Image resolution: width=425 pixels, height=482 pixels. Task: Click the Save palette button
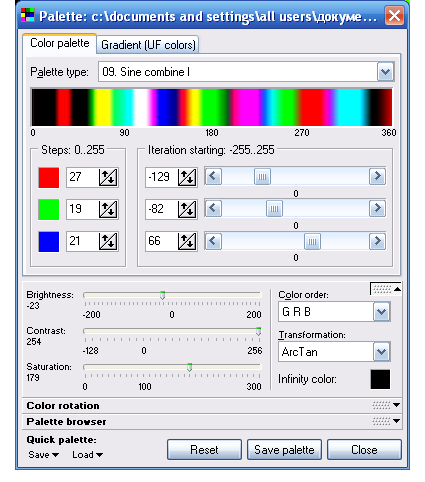tap(284, 450)
